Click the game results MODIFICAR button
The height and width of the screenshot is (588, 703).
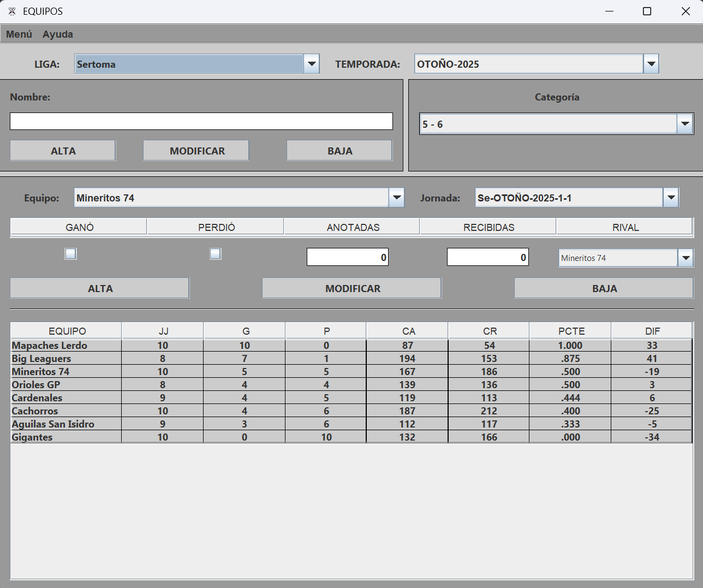tap(352, 288)
